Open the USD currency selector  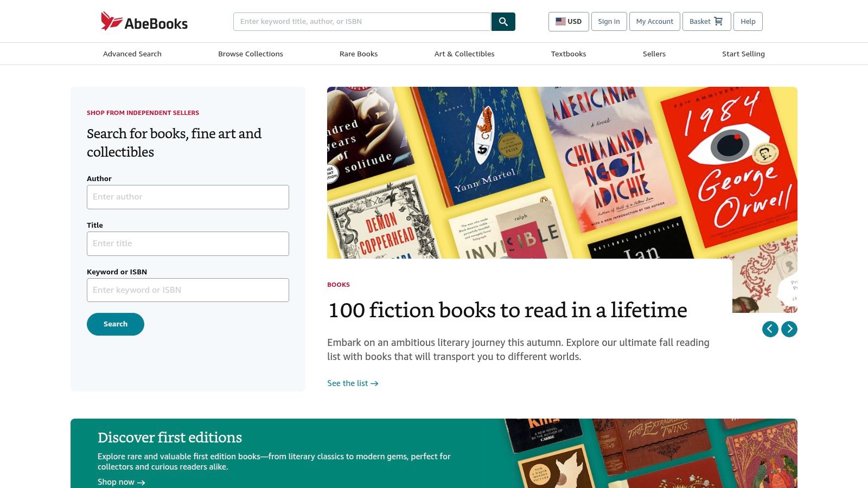pyautogui.click(x=568, y=22)
